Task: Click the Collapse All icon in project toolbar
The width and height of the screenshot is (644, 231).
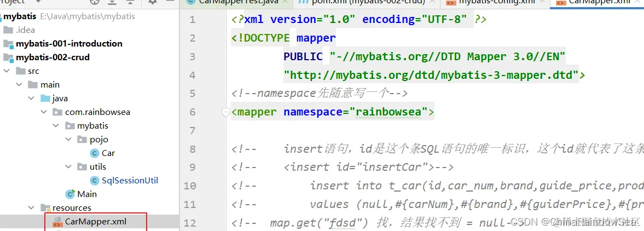Action: click(131, 2)
